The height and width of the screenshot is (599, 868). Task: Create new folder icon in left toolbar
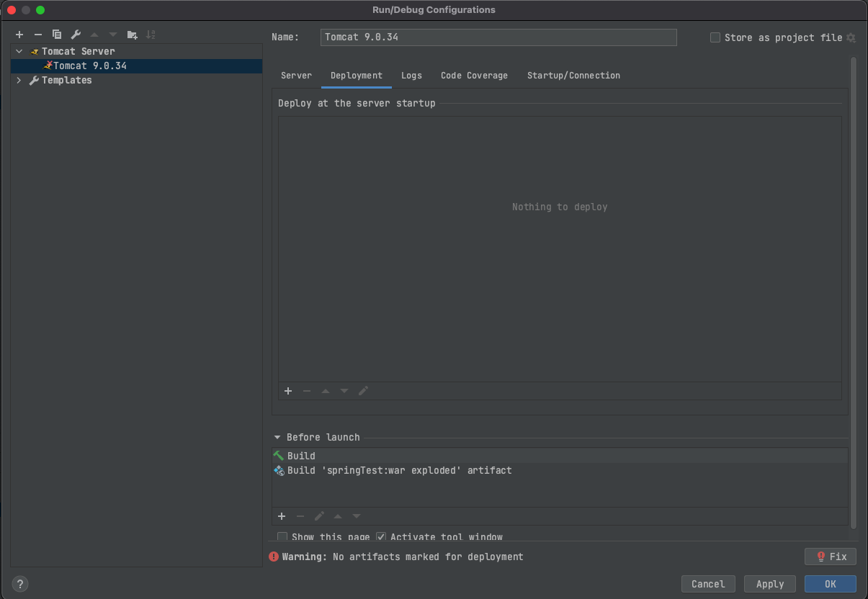pos(132,35)
